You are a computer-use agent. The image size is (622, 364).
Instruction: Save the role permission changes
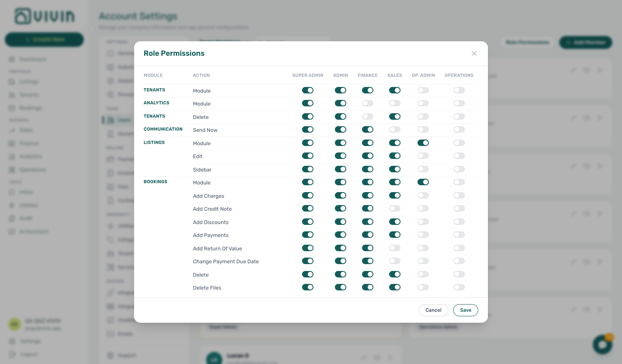466,310
